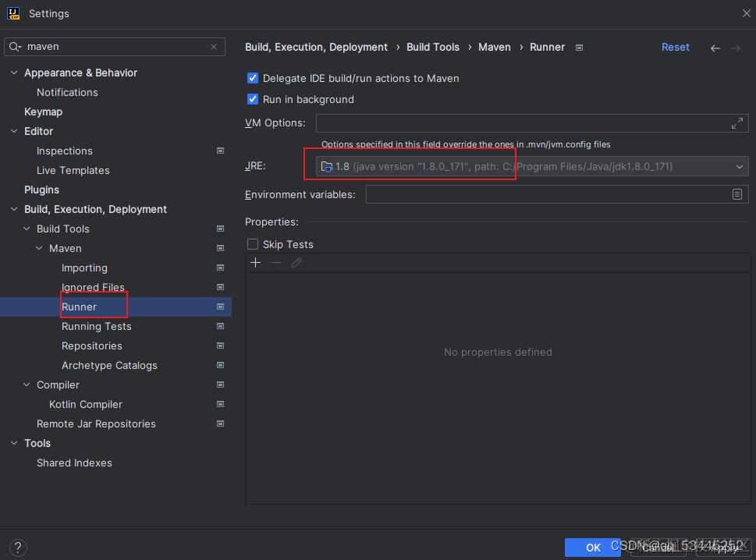Toggle Delegate IDE build/run actions to Maven
The image size is (756, 560).
(253, 78)
